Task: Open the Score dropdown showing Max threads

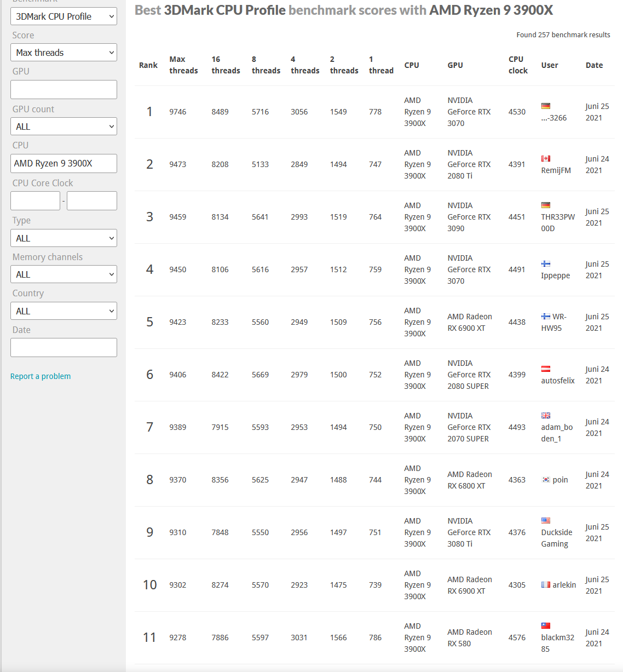Action: [64, 53]
